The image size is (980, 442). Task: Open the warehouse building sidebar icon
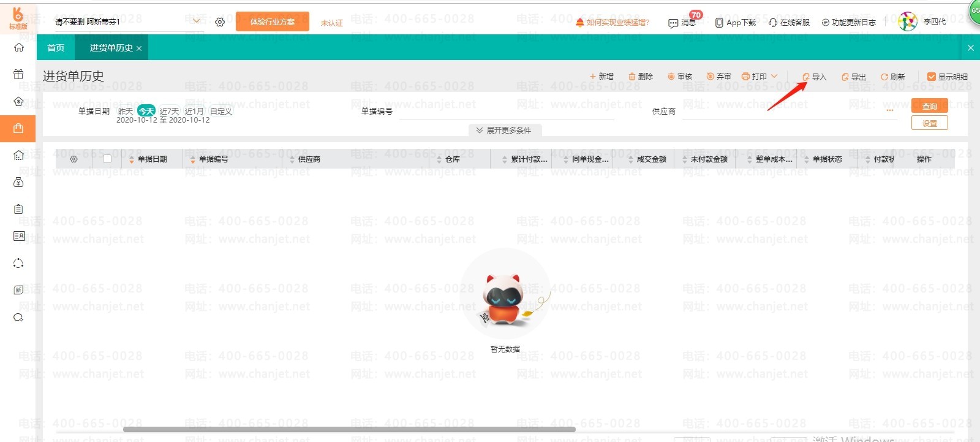tap(18, 155)
